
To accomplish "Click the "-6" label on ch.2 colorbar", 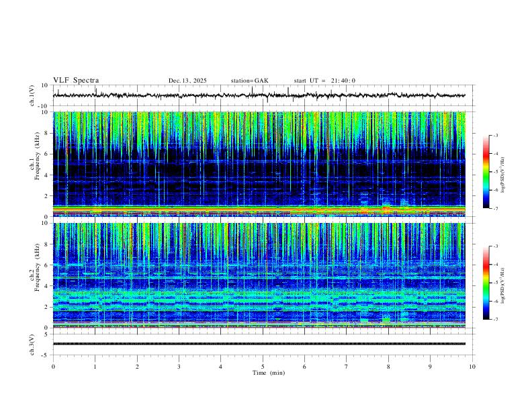I will pyautogui.click(x=496, y=301).
